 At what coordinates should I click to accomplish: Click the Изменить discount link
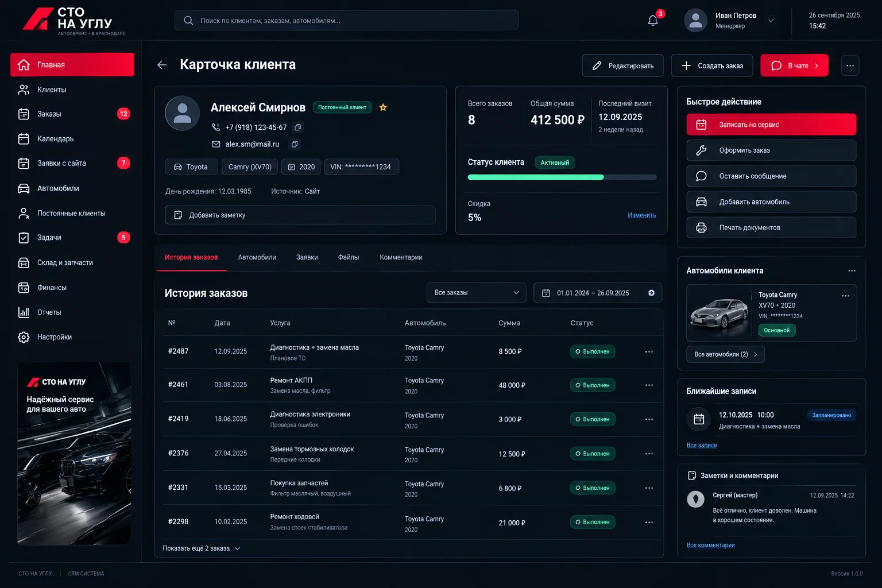pyautogui.click(x=641, y=215)
